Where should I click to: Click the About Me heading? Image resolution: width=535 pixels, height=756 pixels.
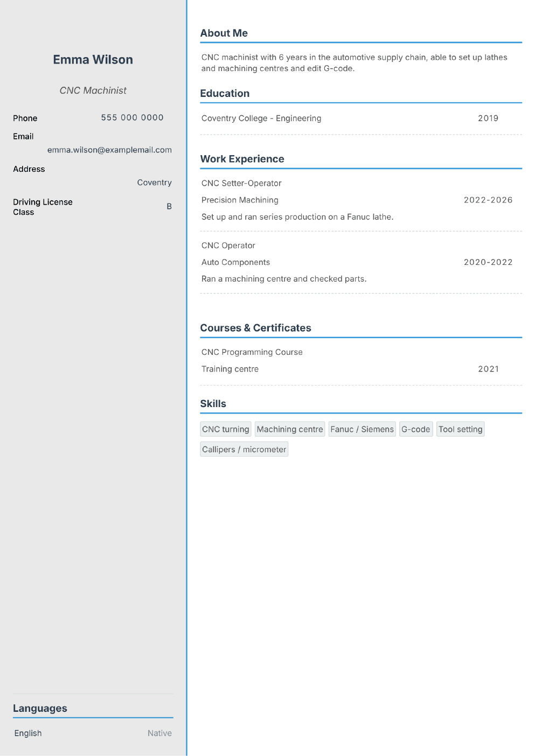(x=224, y=33)
